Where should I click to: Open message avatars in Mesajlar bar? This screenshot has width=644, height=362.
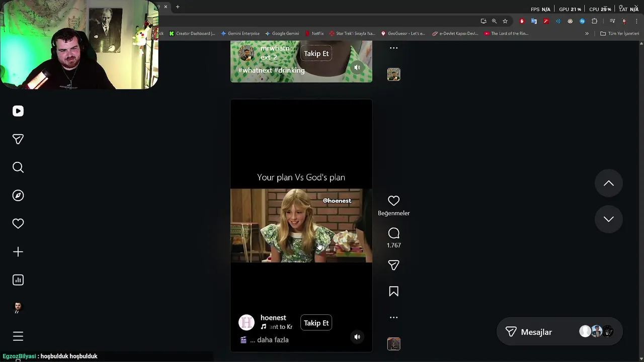[x=597, y=331]
